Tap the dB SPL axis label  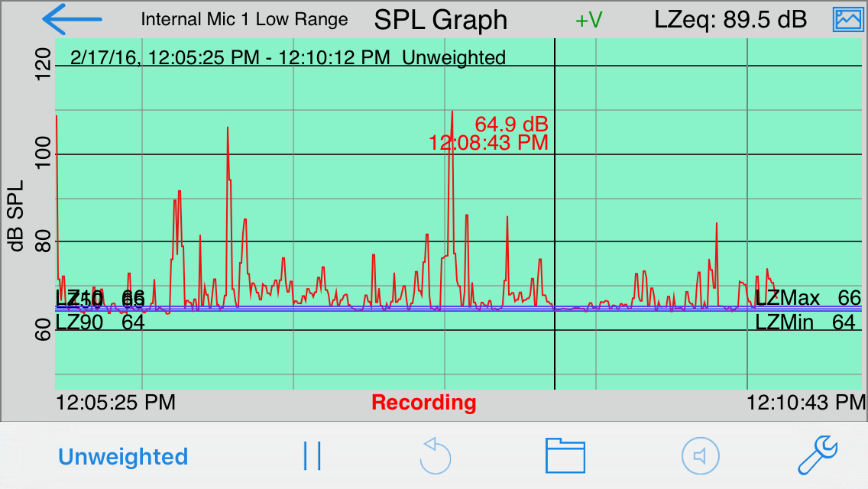pyautogui.click(x=16, y=216)
